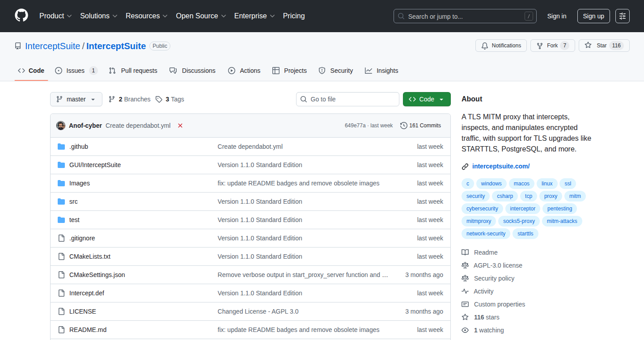This screenshot has width=644, height=340.
Task: Open the 'Changed License - AGPL 3.0' commit
Action: pos(258,311)
